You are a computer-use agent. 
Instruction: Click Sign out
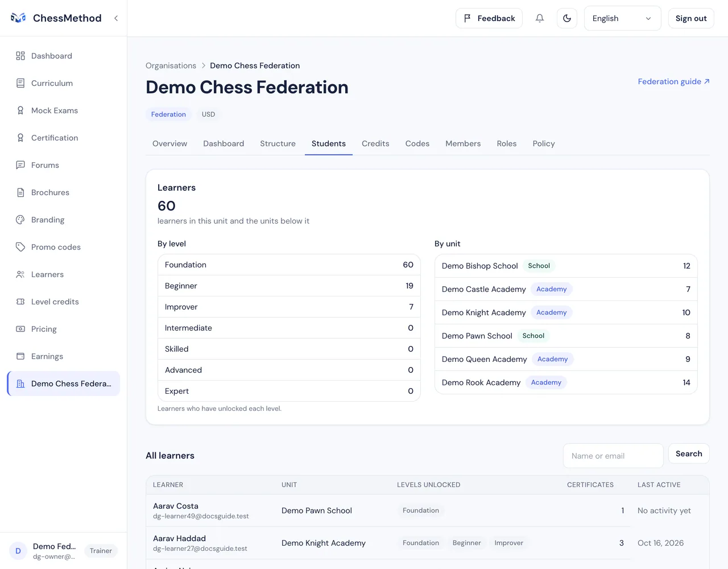coord(691,18)
